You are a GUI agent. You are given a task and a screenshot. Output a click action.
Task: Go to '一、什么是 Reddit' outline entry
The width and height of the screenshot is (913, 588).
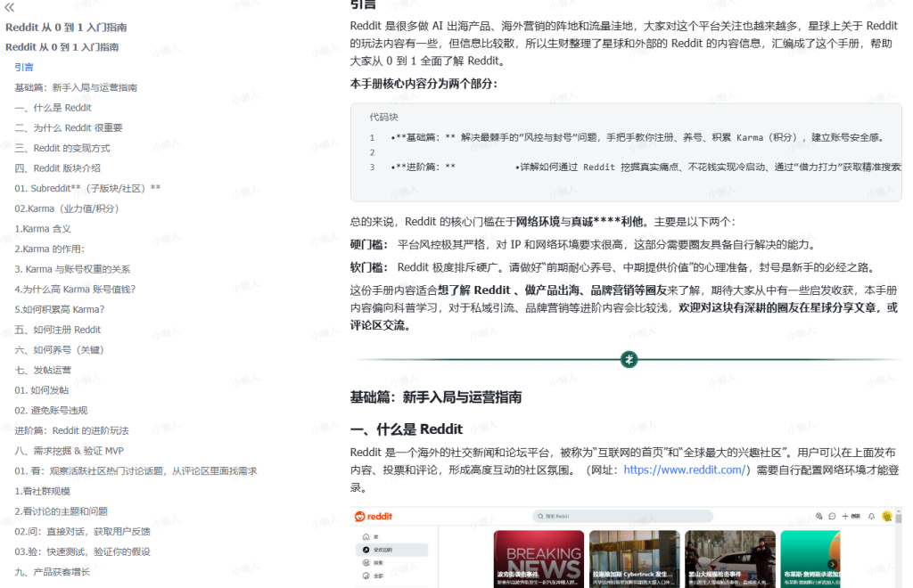coord(53,108)
